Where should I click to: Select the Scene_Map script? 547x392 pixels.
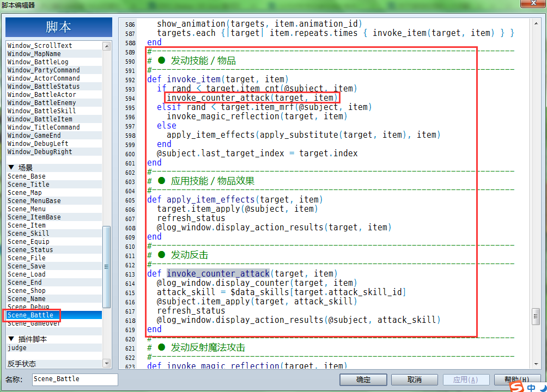[x=54, y=193]
